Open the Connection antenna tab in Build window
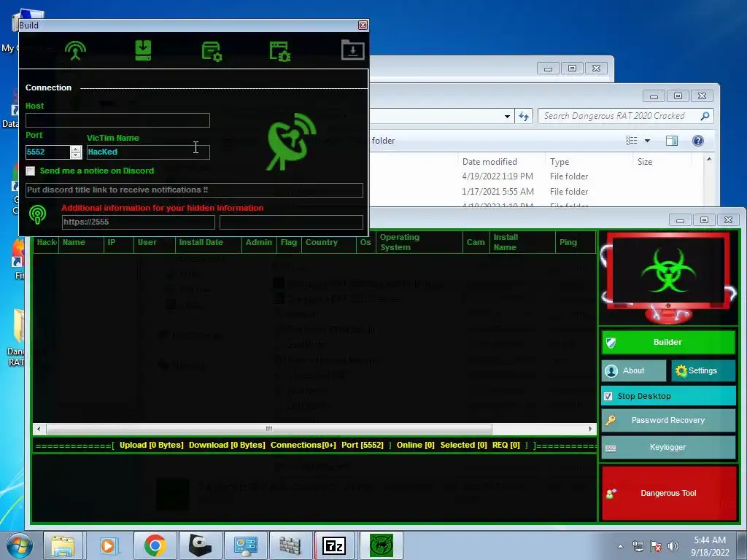The image size is (747, 560). tap(75, 50)
